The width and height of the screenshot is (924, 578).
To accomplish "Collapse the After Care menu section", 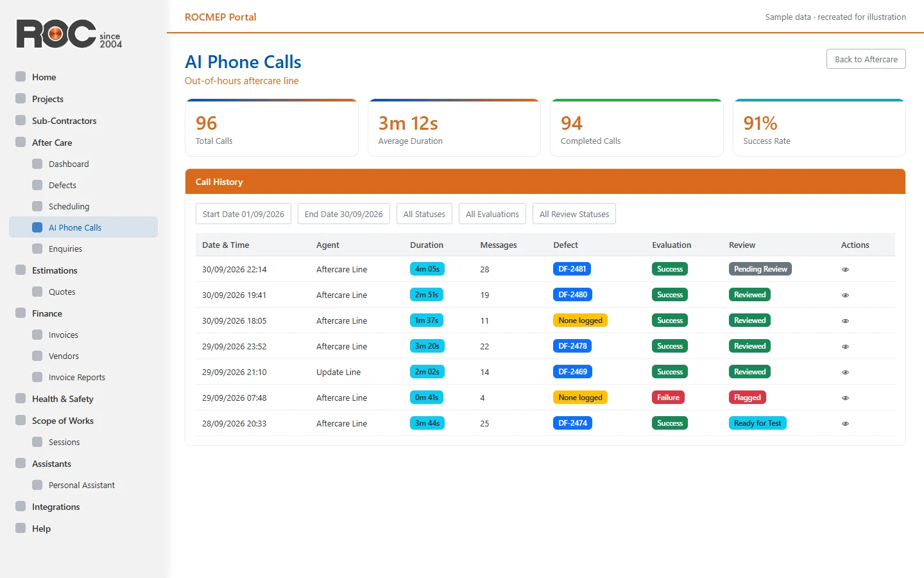I will pos(83,143).
